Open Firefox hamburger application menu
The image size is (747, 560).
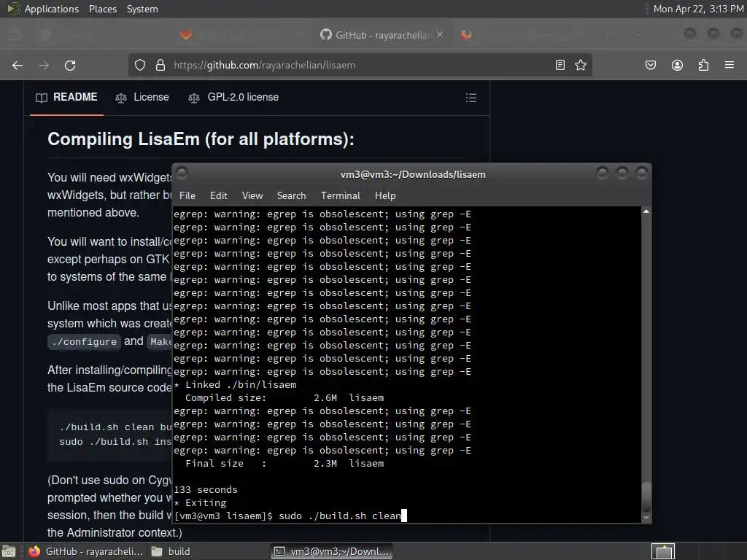pos(729,65)
